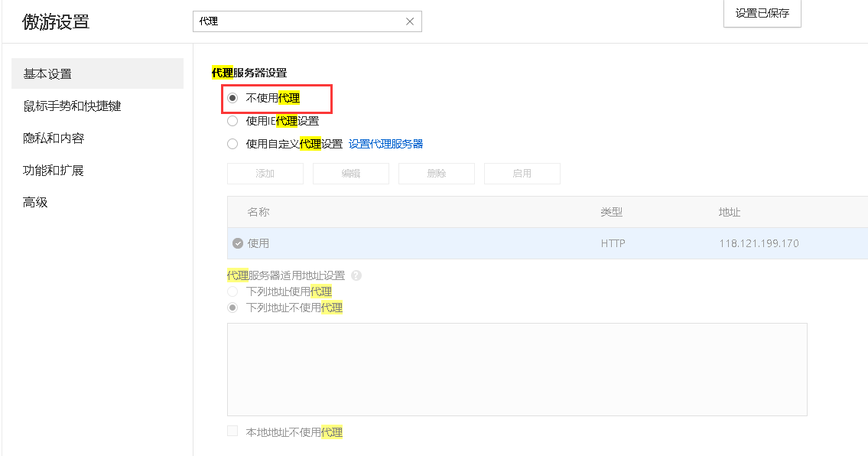Go to 鼠标手势和快捷键 settings
Viewport: 868px width, 456px height.
72,106
